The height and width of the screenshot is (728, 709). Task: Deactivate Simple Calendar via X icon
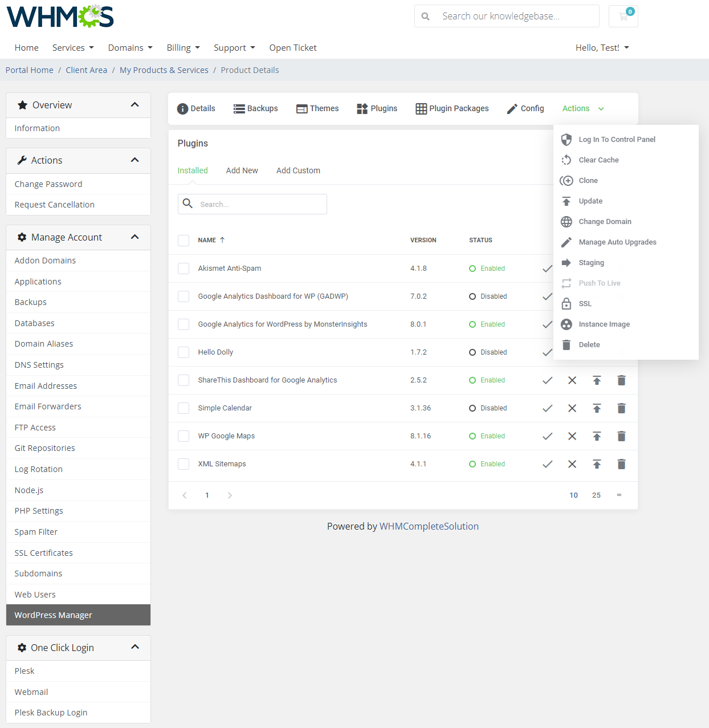tap(572, 408)
